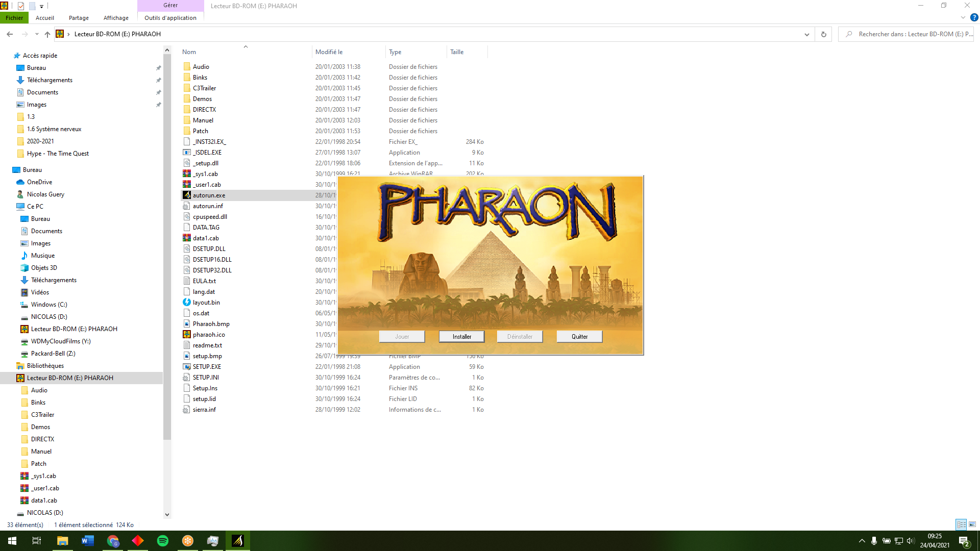Open Packard-Bell (Z:) network drive
The height and width of the screenshot is (551, 980).
point(53,354)
